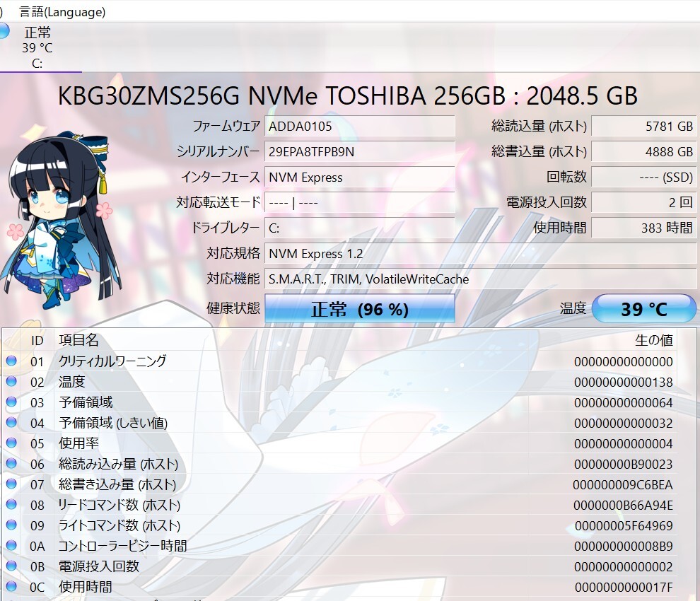Click raw value 000000009C6BEA
The height and width of the screenshot is (601, 700).
(x=623, y=485)
